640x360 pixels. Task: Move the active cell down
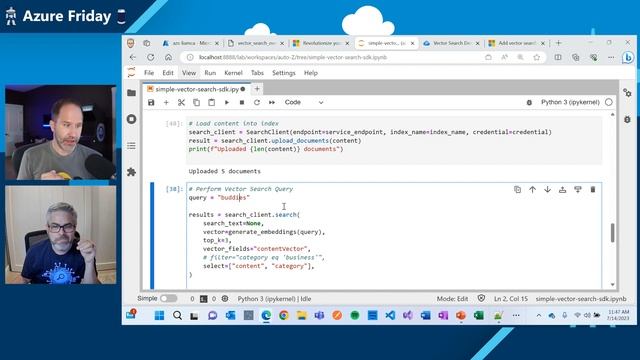pos(547,189)
